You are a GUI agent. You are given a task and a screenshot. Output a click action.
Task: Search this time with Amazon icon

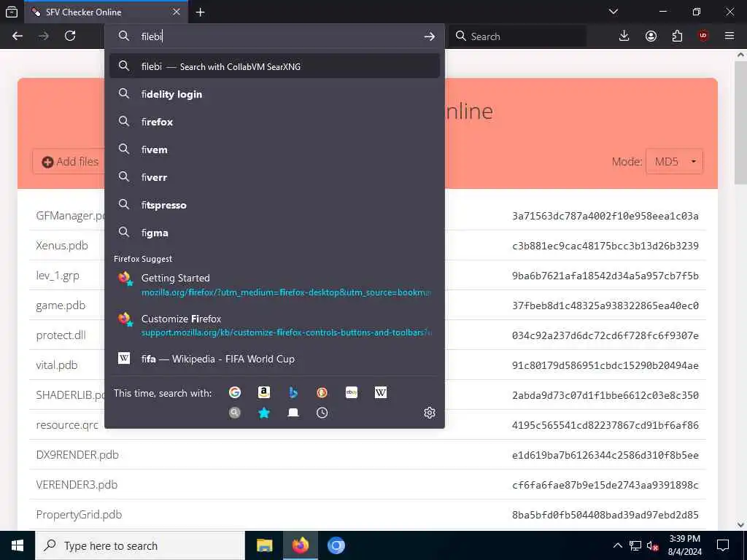(264, 392)
